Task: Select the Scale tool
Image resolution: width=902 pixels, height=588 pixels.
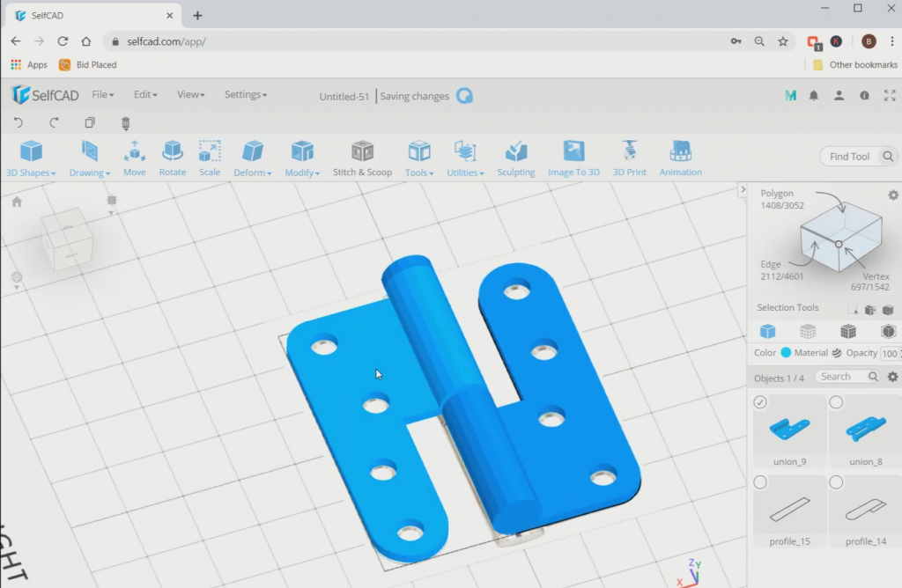Action: [x=210, y=158]
